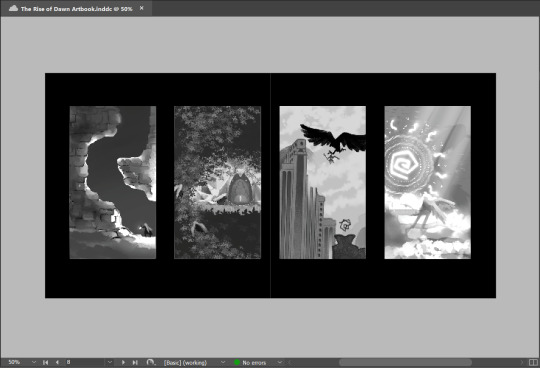Click the green preflight status indicator
The width and height of the screenshot is (540, 368).
point(237,362)
